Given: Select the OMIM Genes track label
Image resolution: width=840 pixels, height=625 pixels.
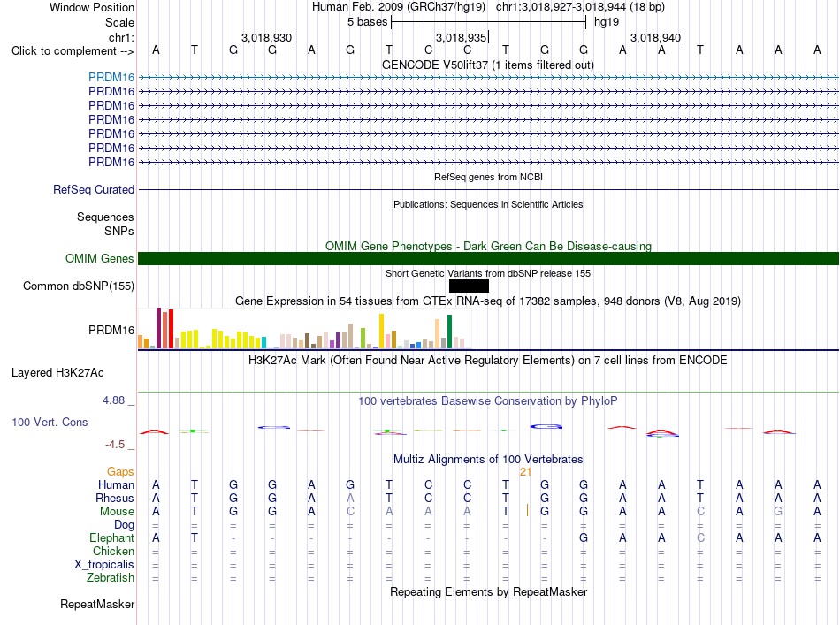Looking at the screenshot, I should tap(100, 259).
